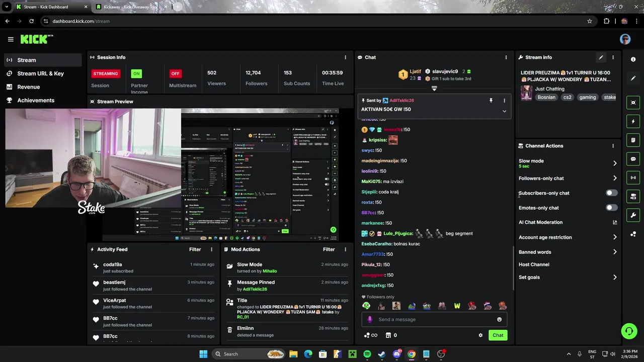Click the right sidebar pencil edit icon
644x362 pixels.
[633, 78]
